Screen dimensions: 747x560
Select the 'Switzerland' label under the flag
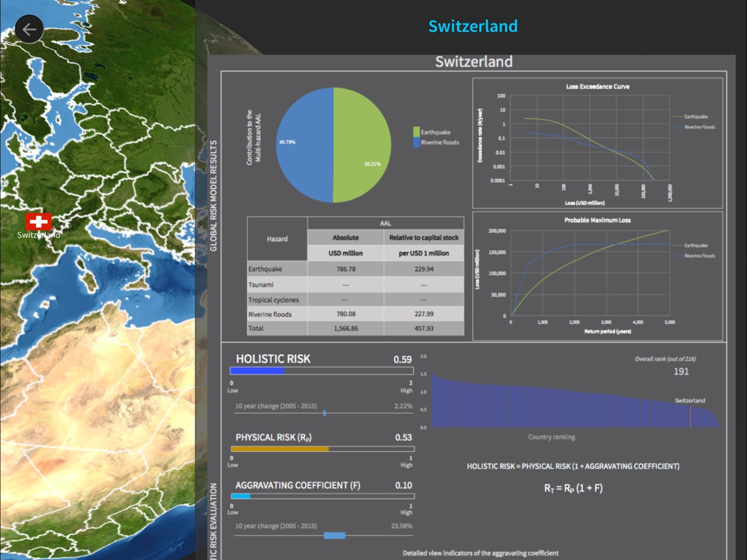click(38, 235)
